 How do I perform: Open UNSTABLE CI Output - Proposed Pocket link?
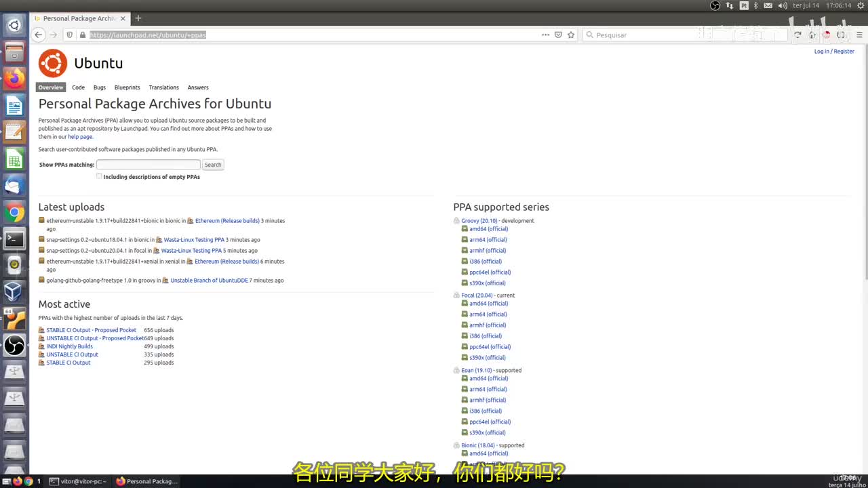95,338
